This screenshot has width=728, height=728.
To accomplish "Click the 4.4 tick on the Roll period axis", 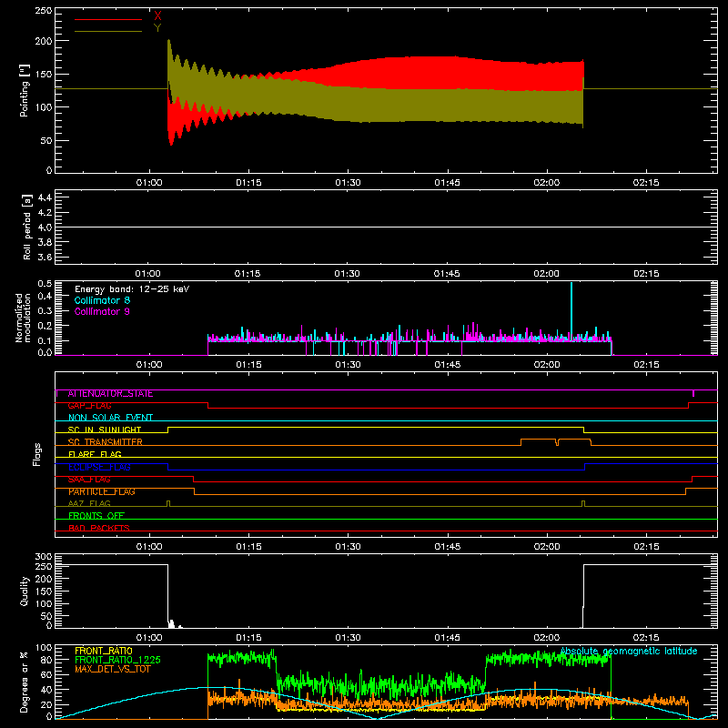I will 45,197.
